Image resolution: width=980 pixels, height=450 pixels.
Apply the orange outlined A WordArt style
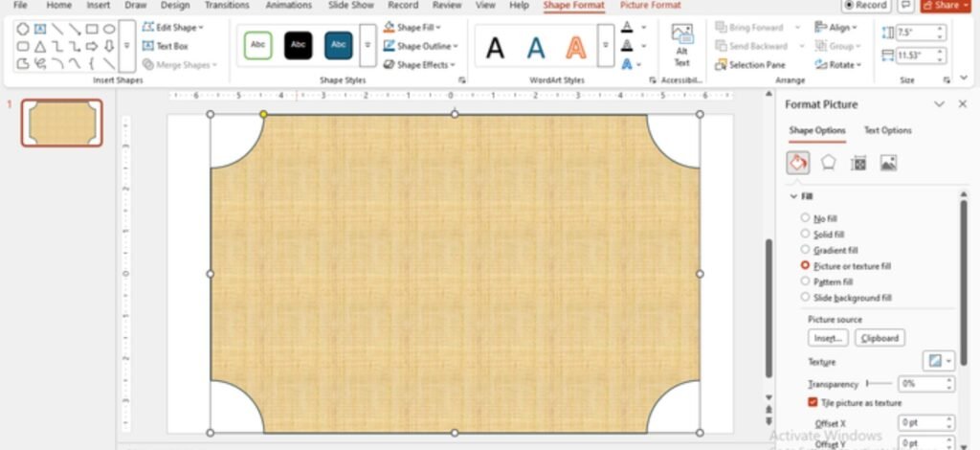click(x=575, y=48)
